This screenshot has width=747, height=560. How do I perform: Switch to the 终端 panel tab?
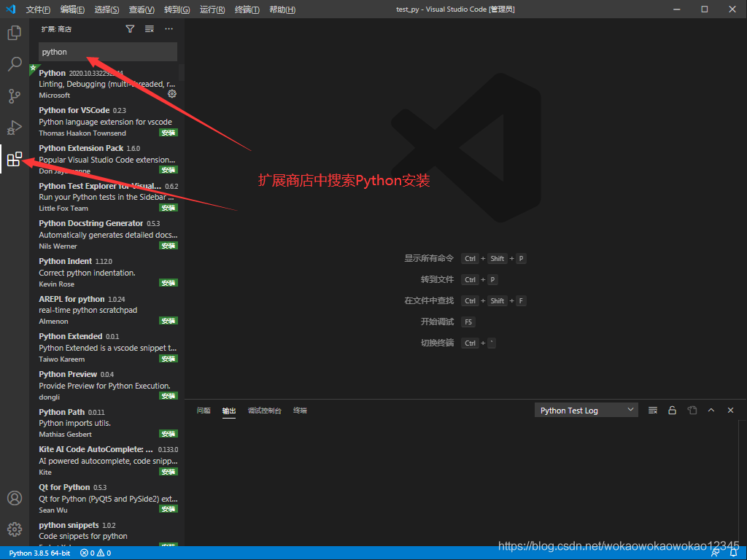(x=300, y=411)
